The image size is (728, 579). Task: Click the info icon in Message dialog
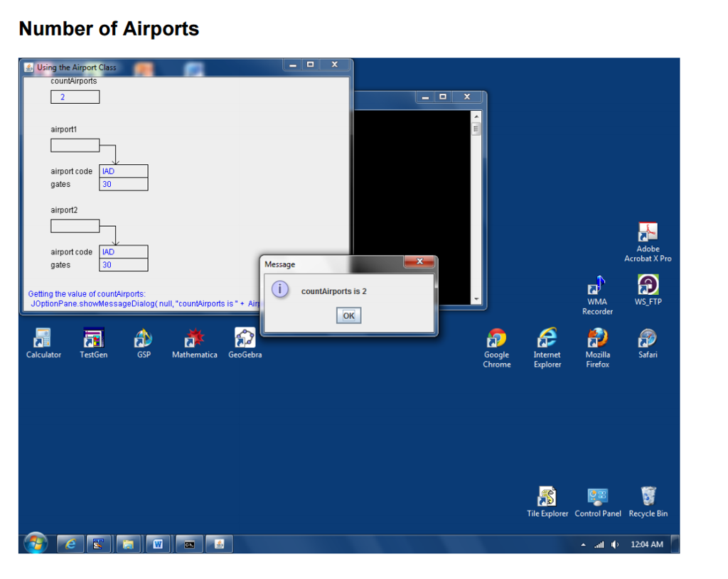coord(280,289)
